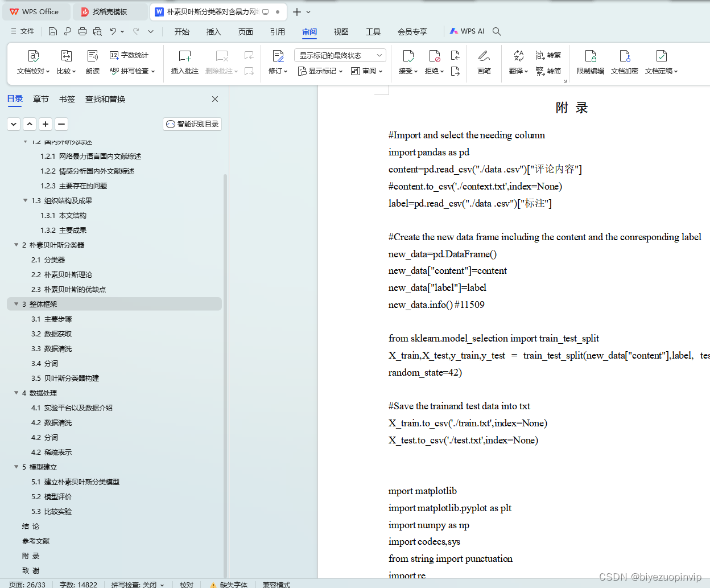Screen dimensions: 710x588
Task: Collapse outline with the minus button
Action: click(61, 124)
